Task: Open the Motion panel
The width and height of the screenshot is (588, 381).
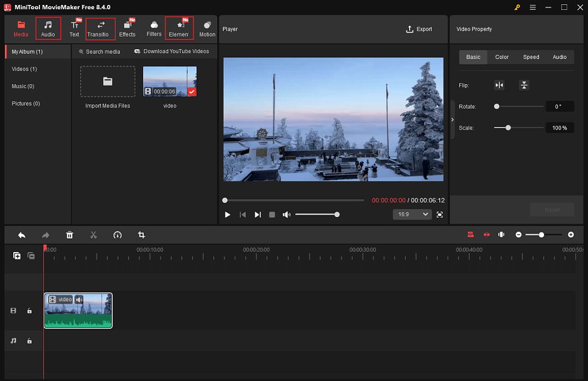Action: (207, 28)
